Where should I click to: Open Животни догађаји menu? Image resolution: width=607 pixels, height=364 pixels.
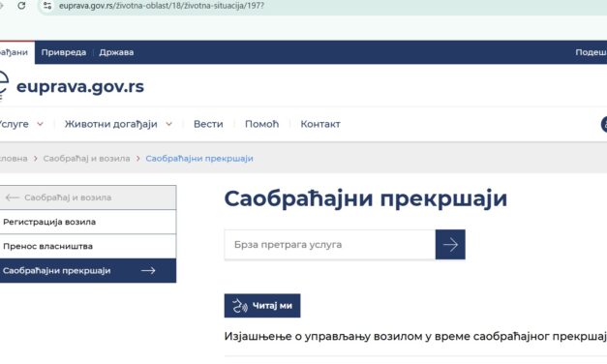[x=110, y=124]
